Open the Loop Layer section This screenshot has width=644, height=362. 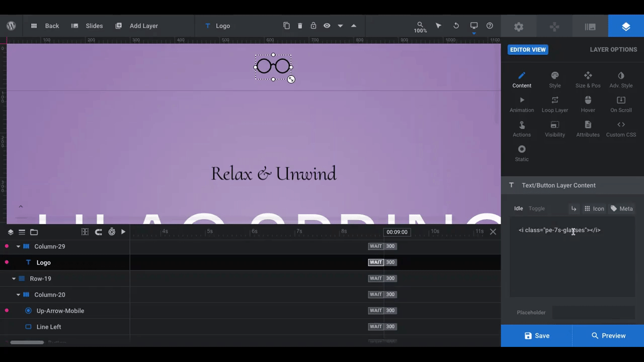555,105
